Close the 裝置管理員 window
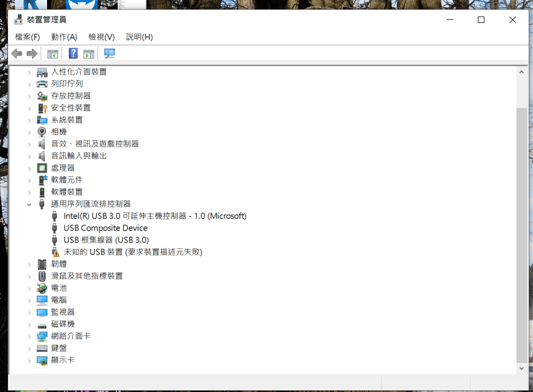Image resolution: width=533 pixels, height=392 pixels. (513, 20)
